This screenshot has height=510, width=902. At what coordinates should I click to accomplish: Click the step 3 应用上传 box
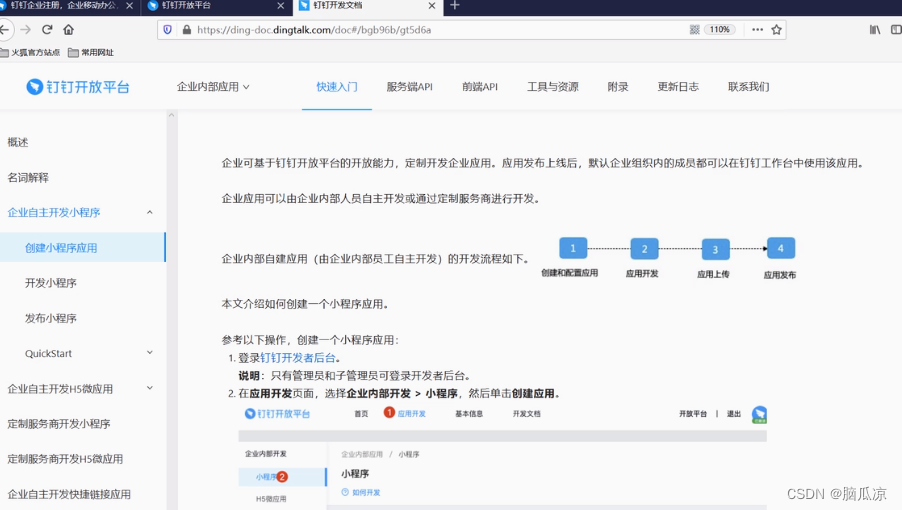point(715,250)
